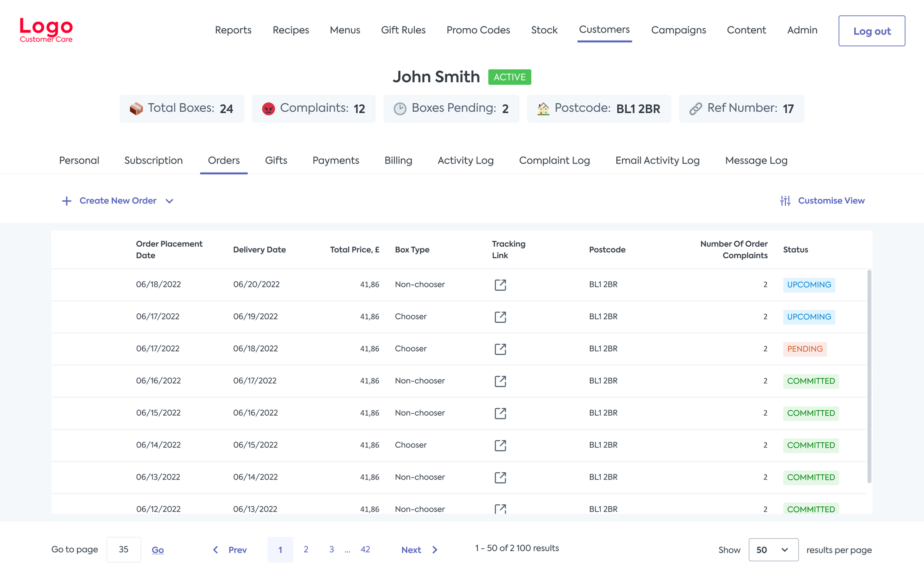924x578 pixels.
Task: Click the Delivery Date column header
Action: pyautogui.click(x=259, y=250)
